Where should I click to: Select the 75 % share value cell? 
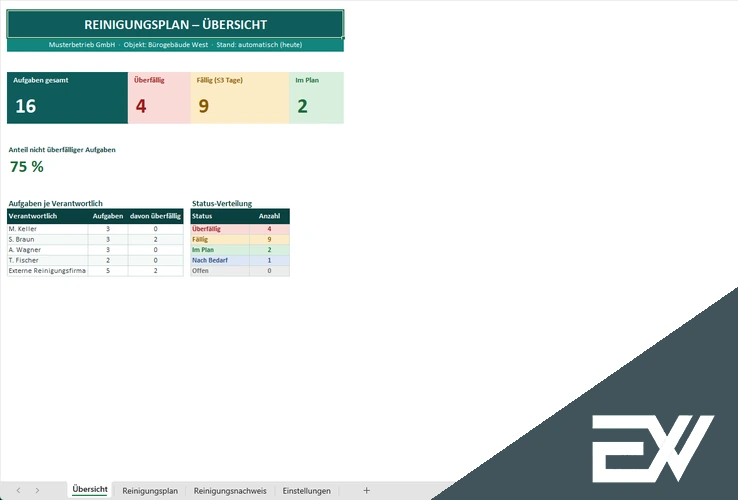pyautogui.click(x=27, y=167)
